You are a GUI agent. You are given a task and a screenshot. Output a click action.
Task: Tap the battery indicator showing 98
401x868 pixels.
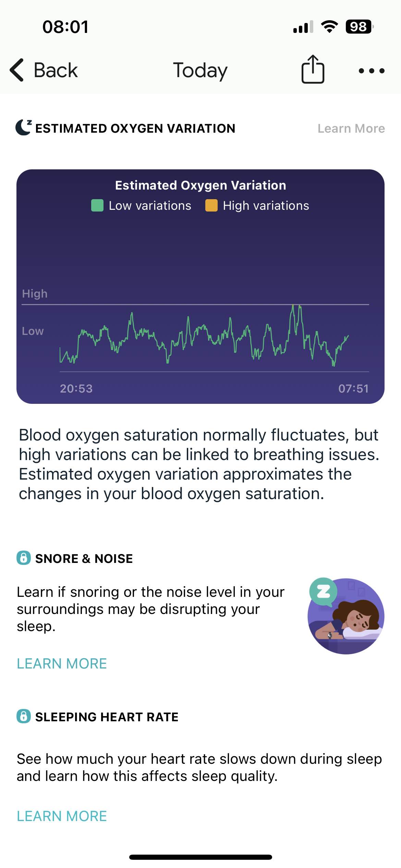(x=359, y=27)
